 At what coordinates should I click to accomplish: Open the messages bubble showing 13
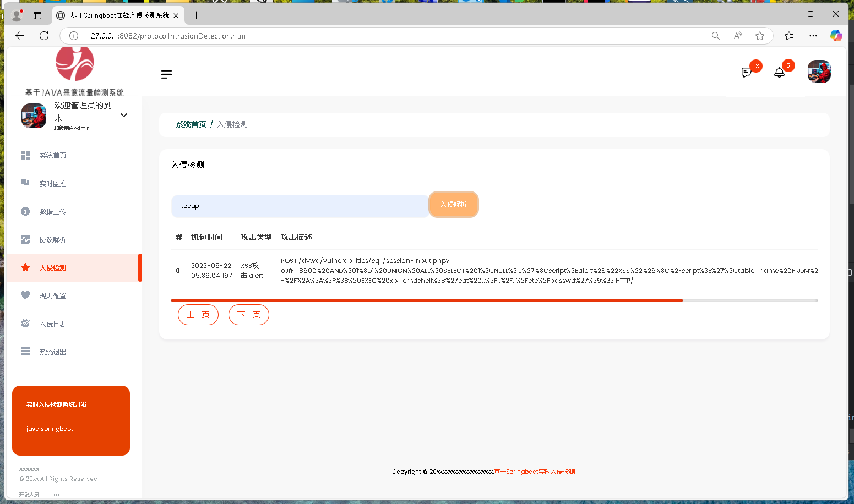coord(747,72)
